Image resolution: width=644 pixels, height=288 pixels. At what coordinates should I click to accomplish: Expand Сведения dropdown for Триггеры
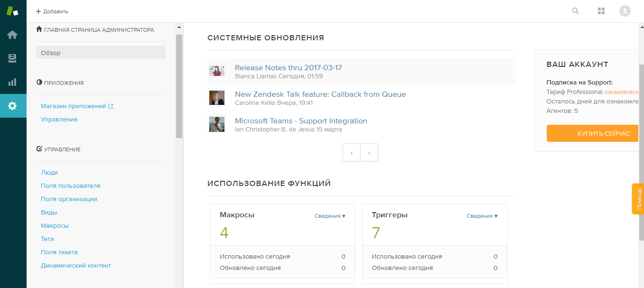point(483,216)
